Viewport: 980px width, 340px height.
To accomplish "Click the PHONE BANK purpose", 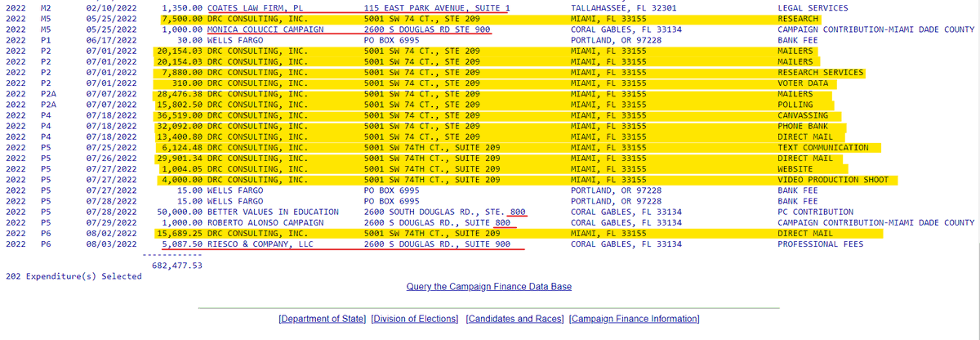I will point(804,126).
